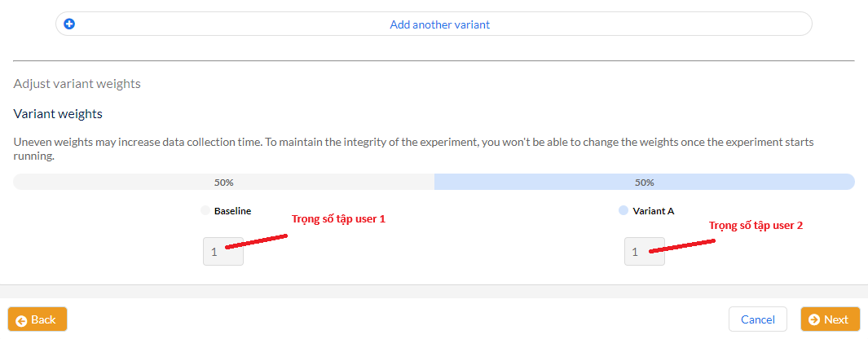Click the red annotation Trọng số tập user 2
The image size is (868, 339).
click(x=756, y=226)
